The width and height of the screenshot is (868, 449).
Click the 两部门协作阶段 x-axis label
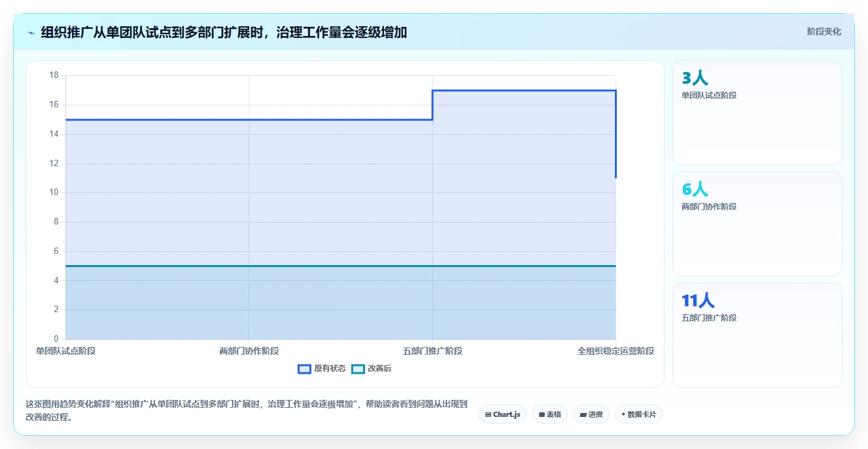point(249,351)
